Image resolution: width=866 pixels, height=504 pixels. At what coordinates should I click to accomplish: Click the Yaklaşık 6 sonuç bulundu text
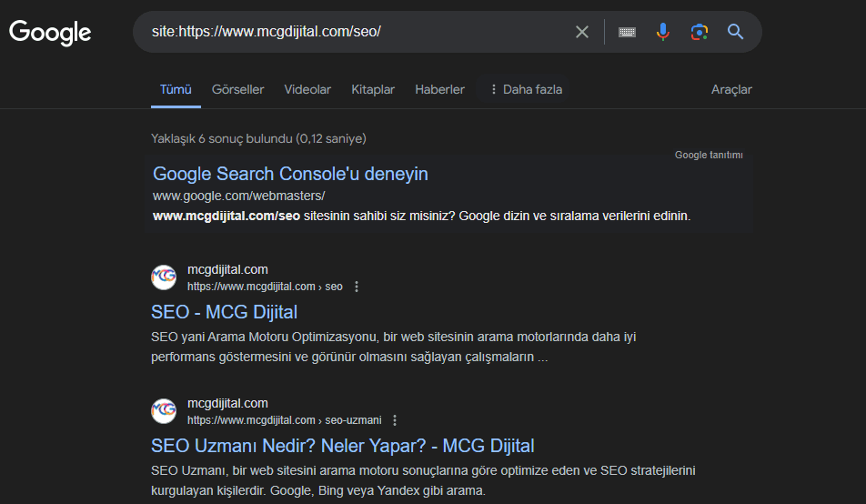[258, 138]
